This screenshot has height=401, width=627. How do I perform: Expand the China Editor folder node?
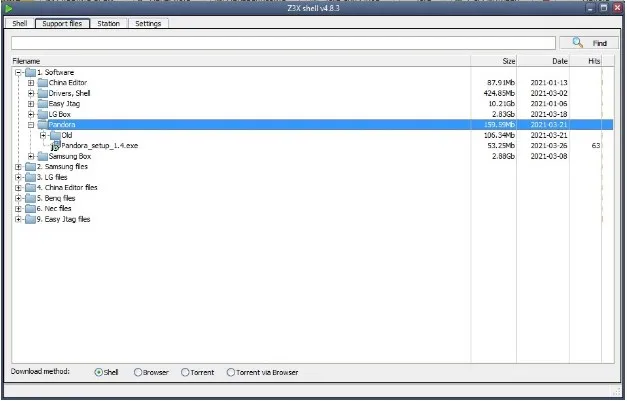point(31,83)
